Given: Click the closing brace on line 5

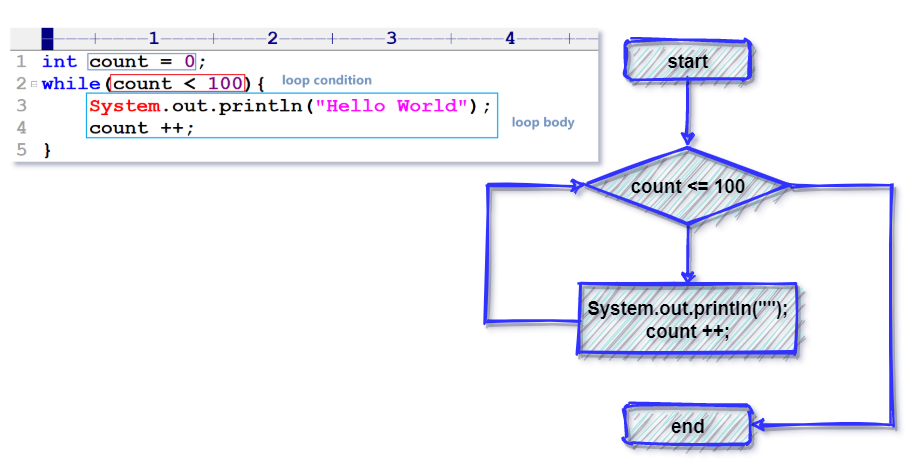Looking at the screenshot, I should tap(47, 150).
